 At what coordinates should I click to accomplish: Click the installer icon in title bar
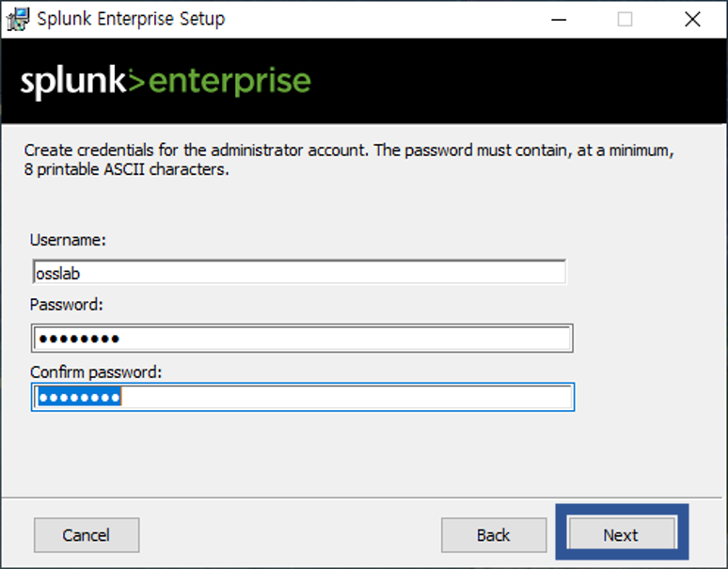[x=18, y=20]
